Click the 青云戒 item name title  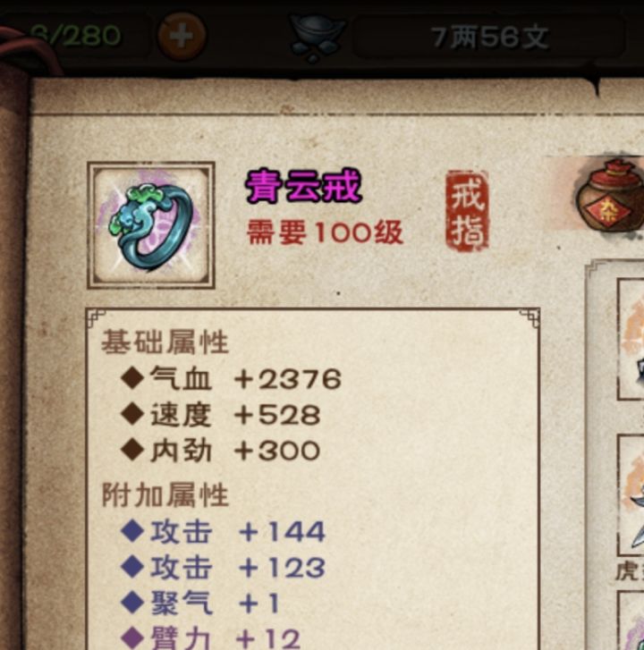coord(303,186)
